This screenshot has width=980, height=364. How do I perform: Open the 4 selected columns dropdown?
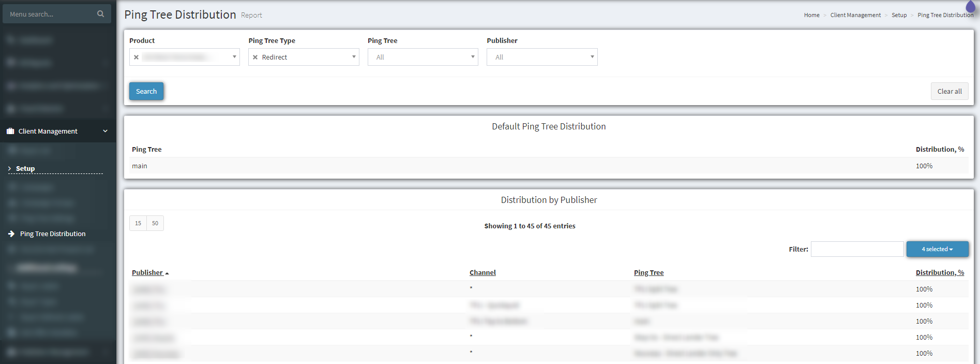click(937, 249)
